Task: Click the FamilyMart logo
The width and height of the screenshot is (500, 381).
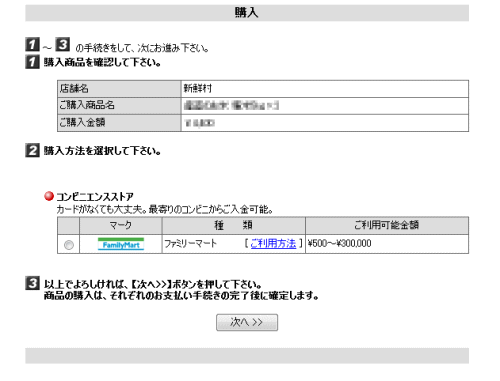Action: point(121,244)
